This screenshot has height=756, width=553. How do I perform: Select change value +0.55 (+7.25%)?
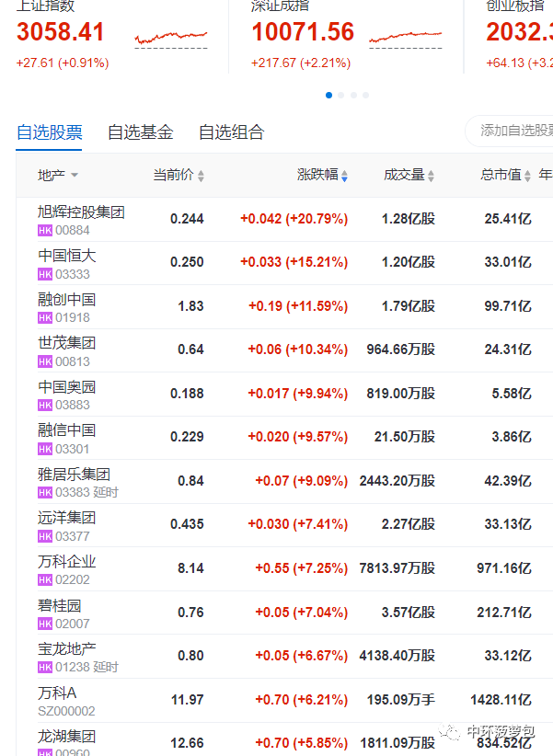(302, 568)
